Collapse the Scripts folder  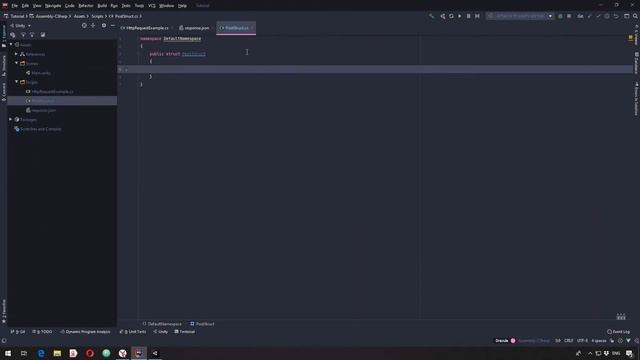click(16, 82)
